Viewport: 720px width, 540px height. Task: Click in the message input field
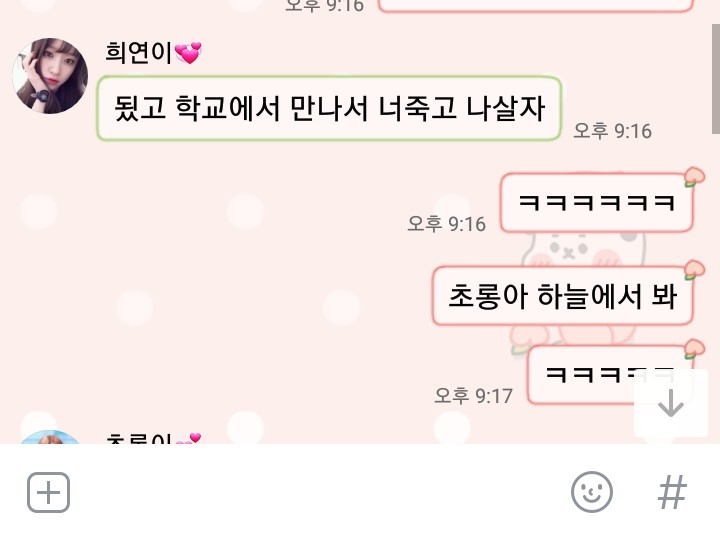(321, 492)
